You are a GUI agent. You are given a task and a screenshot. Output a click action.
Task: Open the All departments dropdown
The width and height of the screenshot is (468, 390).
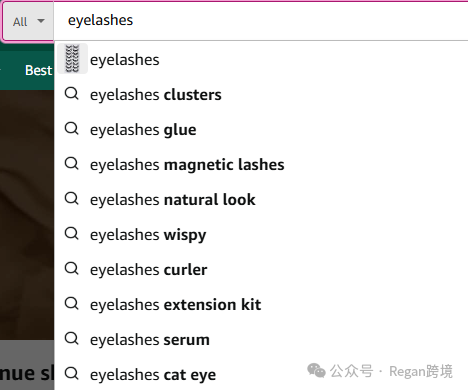pyautogui.click(x=28, y=22)
